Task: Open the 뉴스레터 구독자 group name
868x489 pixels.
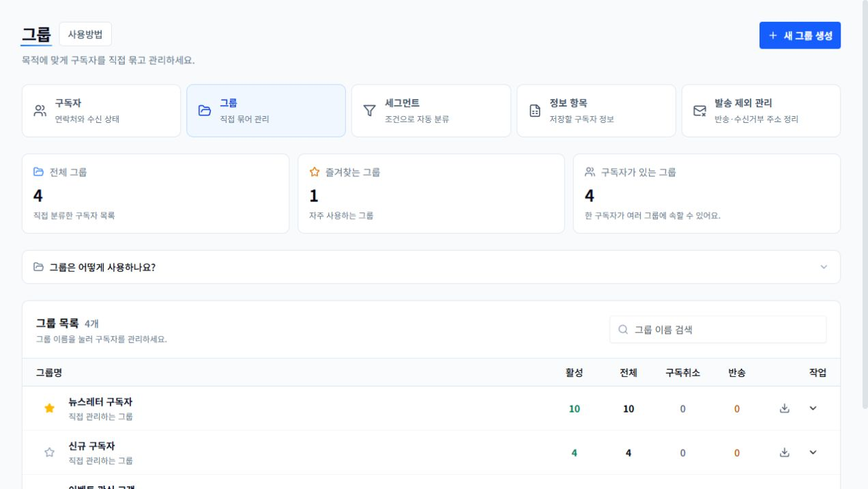Action: pos(100,402)
